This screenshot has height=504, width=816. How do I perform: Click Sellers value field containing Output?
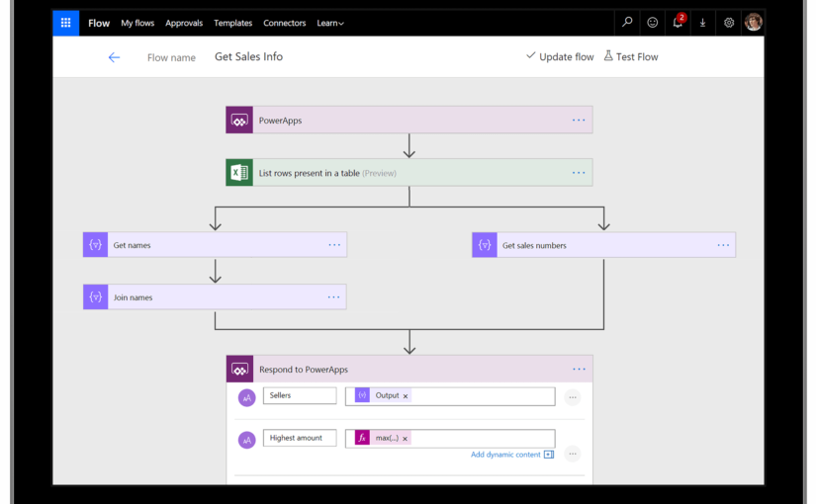[450, 396]
